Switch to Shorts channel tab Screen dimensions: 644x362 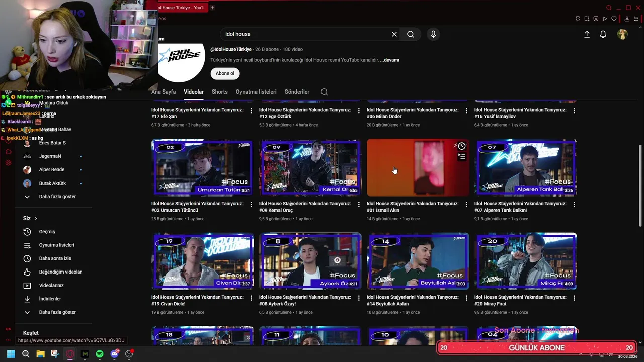pos(220,92)
